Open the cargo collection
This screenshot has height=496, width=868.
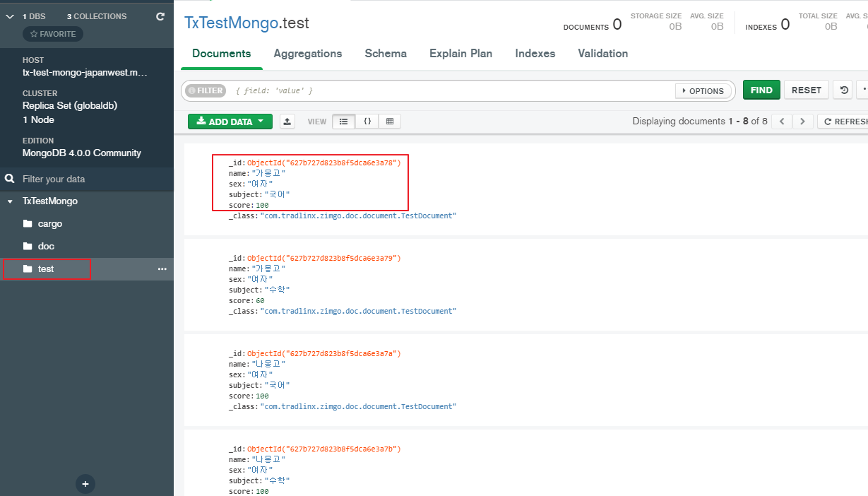(x=50, y=223)
